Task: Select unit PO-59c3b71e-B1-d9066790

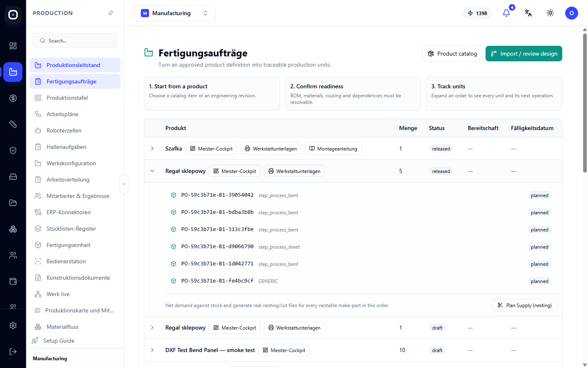Action: 217,247
